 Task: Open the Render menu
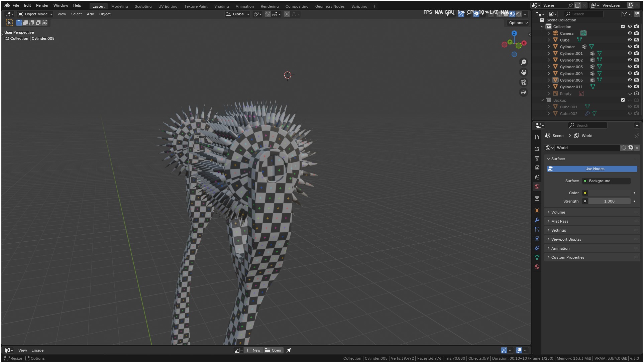[x=42, y=5]
